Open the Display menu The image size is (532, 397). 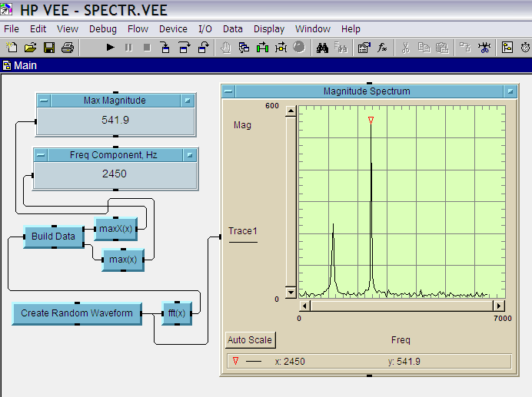pos(269,29)
